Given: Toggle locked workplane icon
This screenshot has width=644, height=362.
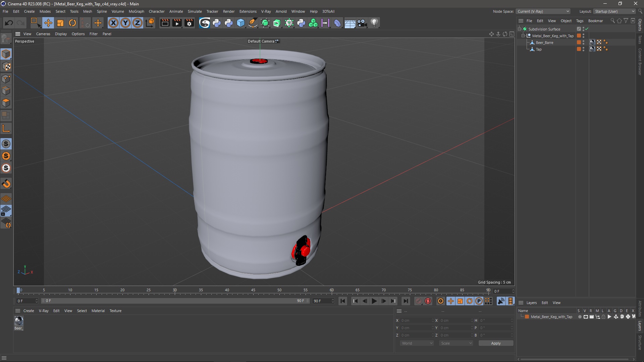Looking at the screenshot, I should click(x=6, y=211).
